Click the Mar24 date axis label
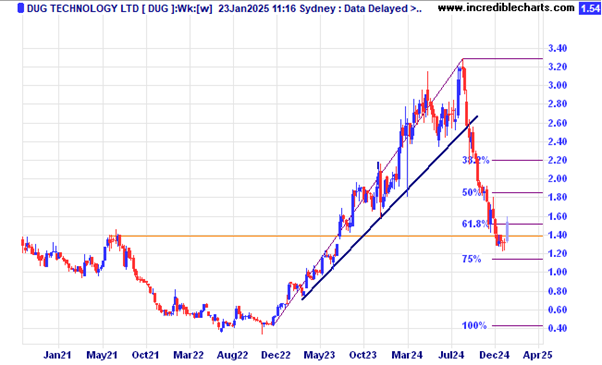 407,355
